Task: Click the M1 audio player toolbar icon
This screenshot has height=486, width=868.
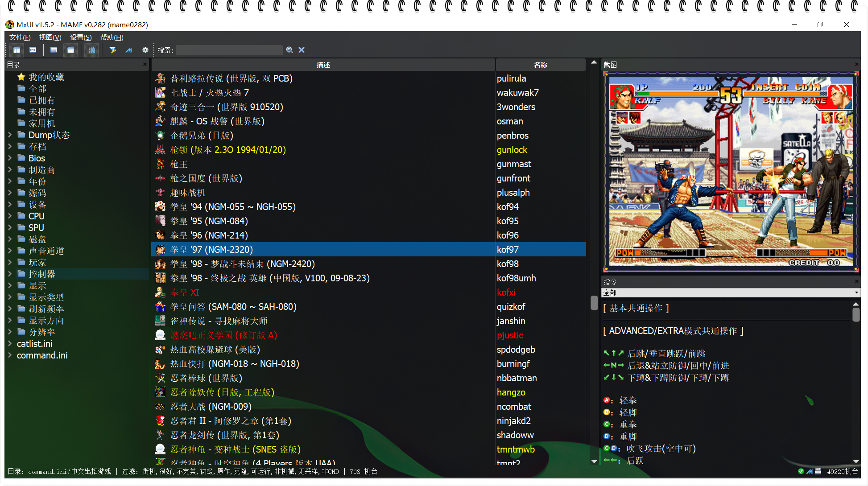Action: [x=33, y=50]
